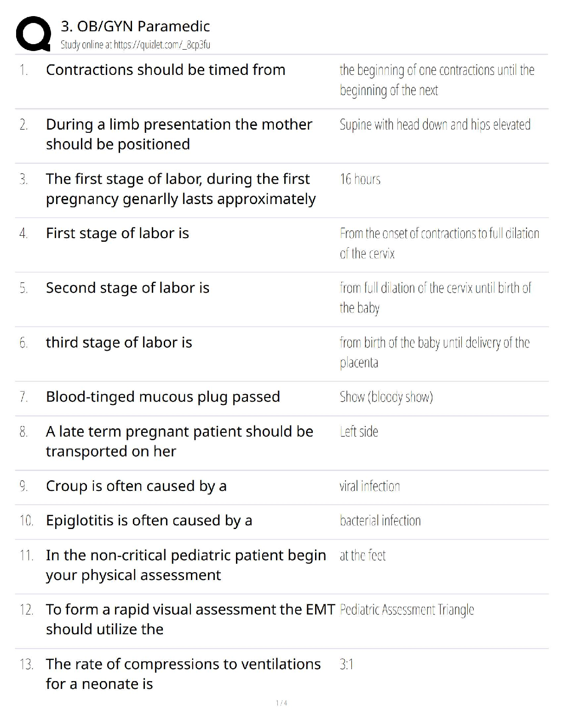The width and height of the screenshot is (563, 728).
Task: Select the 'Epiglotitis is often caused by a' term
Action: (149, 521)
